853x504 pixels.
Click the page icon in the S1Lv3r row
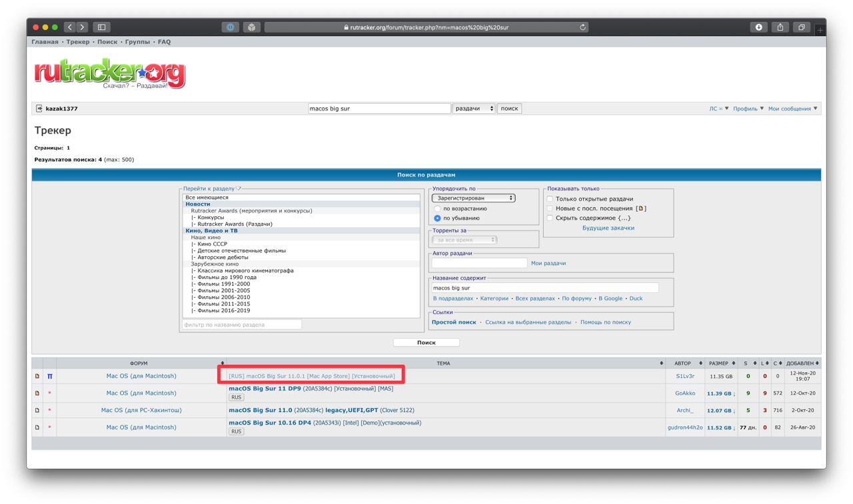(x=37, y=376)
